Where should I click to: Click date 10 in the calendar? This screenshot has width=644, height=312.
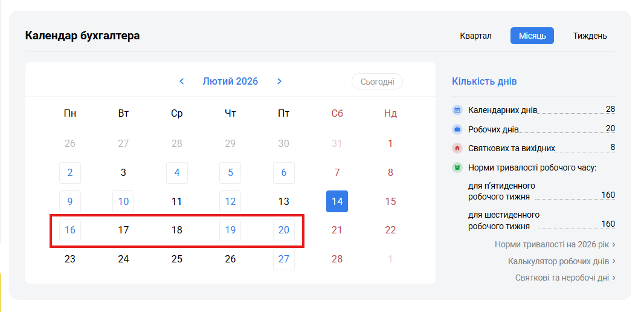click(x=123, y=201)
